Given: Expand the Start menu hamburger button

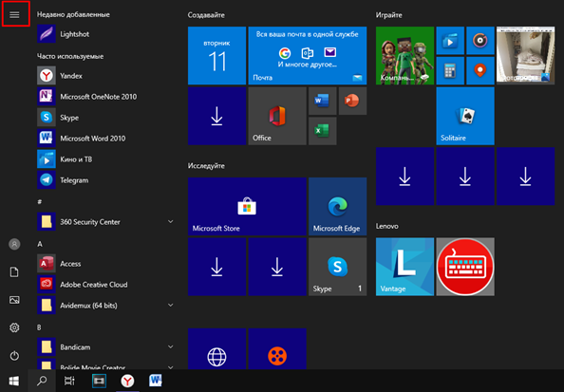Looking at the screenshot, I should tap(14, 14).
